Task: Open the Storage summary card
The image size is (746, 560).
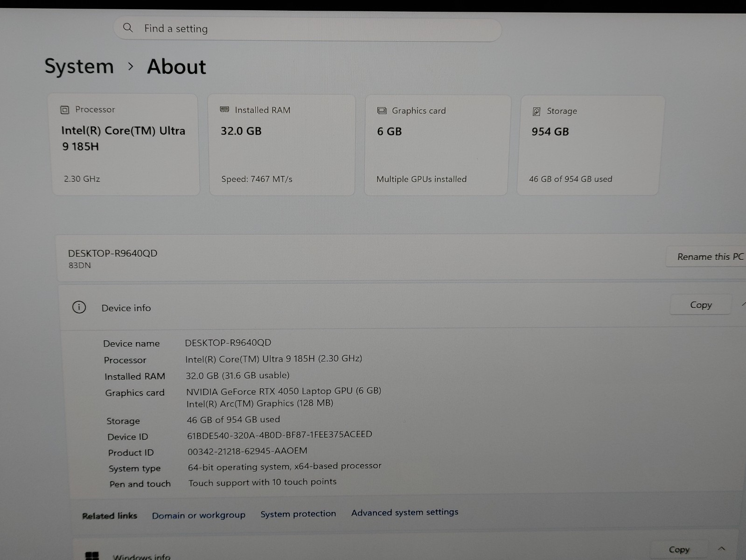Action: [590, 146]
